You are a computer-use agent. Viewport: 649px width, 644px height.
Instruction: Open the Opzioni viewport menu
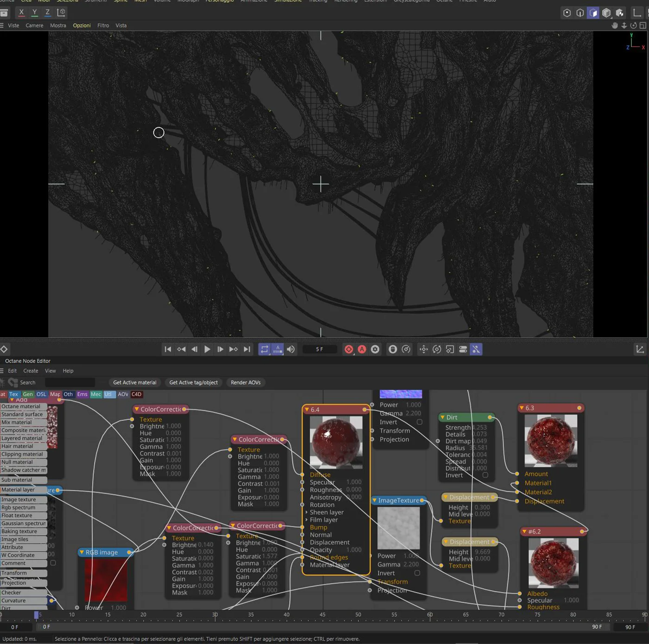[82, 25]
